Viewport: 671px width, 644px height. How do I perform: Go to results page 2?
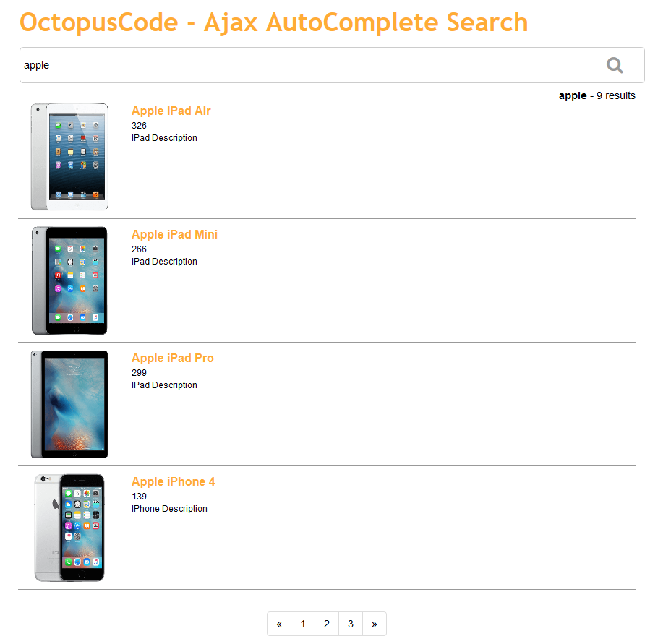pos(327,624)
